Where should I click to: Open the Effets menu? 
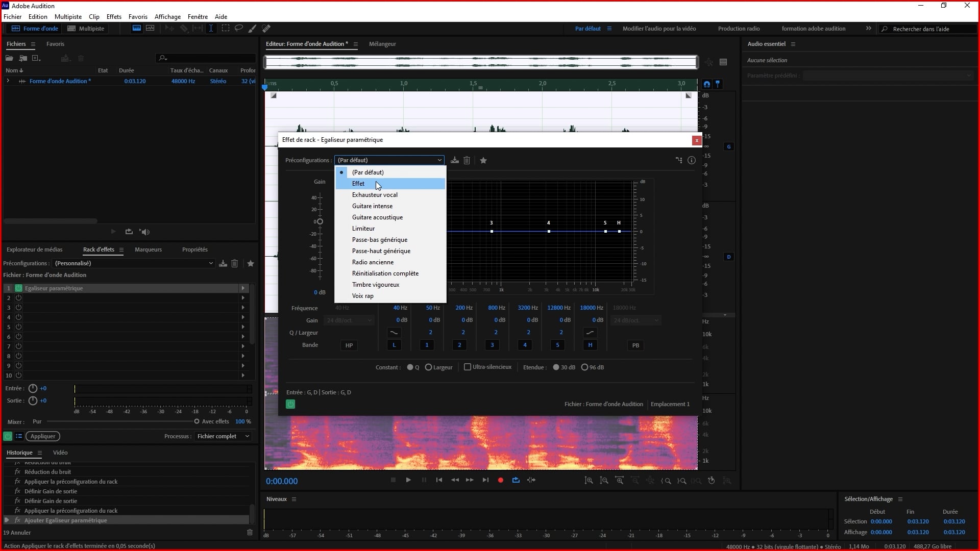(113, 17)
